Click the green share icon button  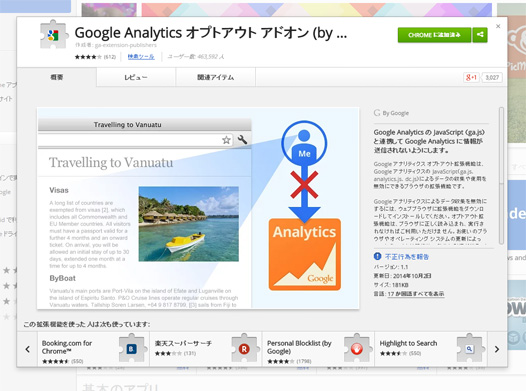point(480,35)
